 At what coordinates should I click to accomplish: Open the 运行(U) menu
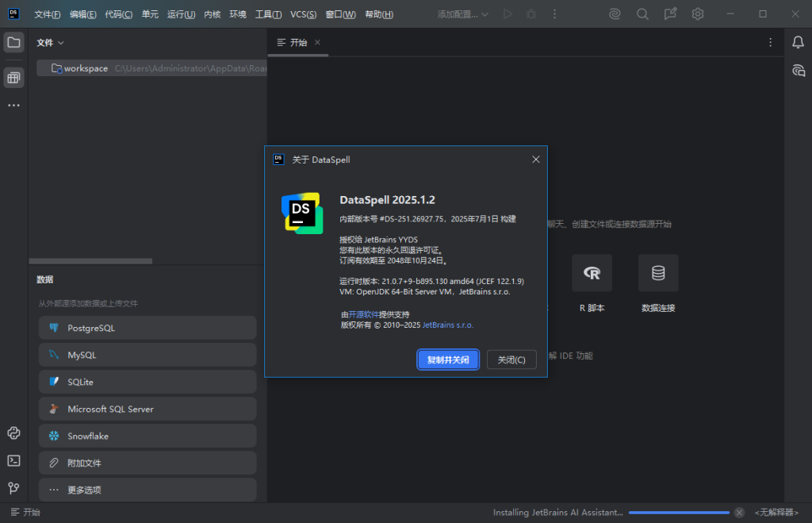[x=182, y=14]
